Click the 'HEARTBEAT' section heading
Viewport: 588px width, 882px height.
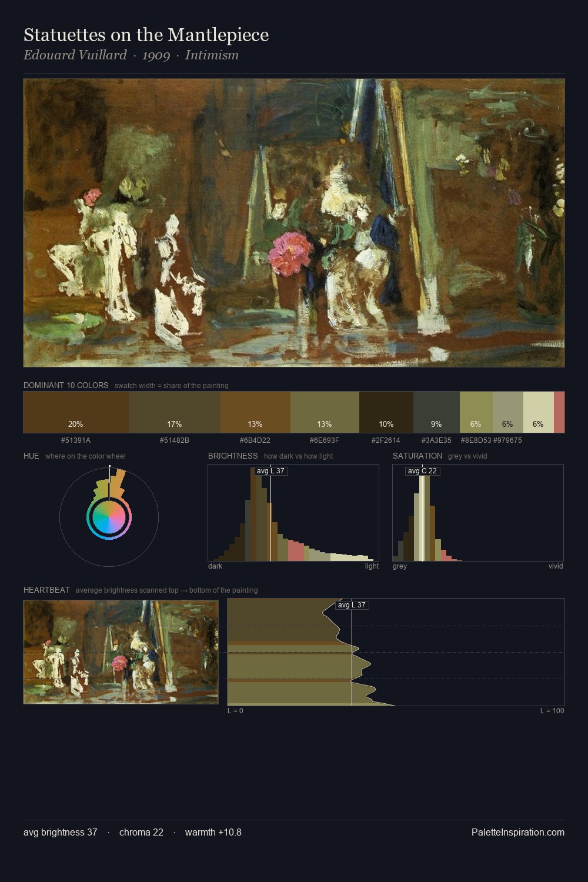pos(46,590)
